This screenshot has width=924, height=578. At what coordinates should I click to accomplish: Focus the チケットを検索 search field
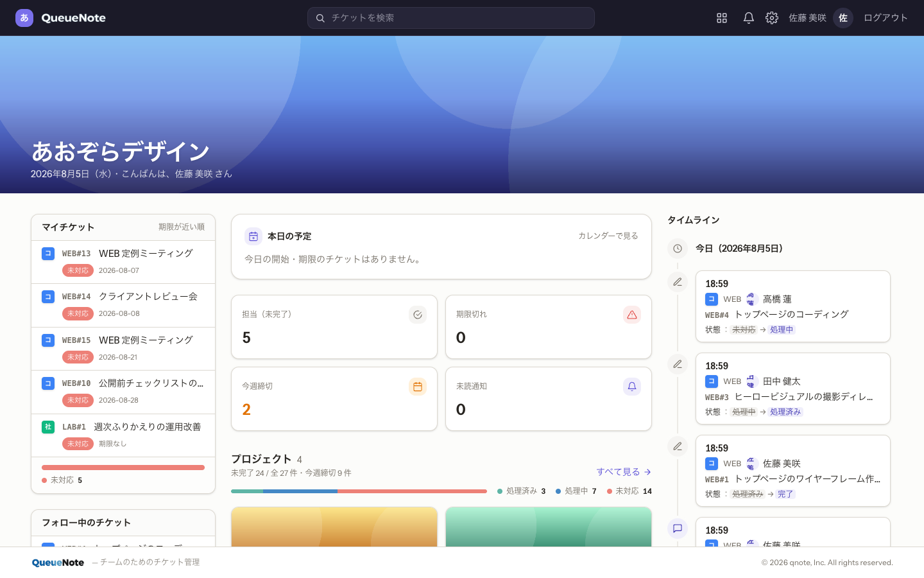pos(451,18)
